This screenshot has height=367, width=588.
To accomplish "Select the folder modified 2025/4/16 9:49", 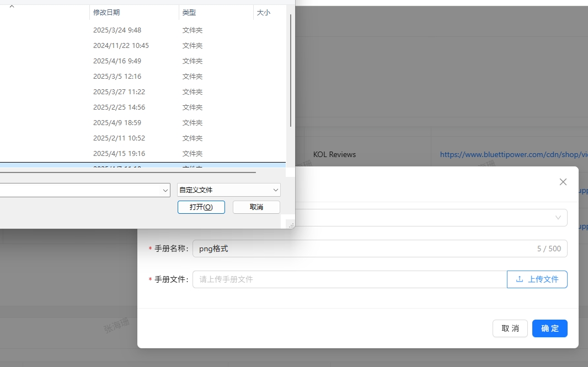I will pos(143,61).
